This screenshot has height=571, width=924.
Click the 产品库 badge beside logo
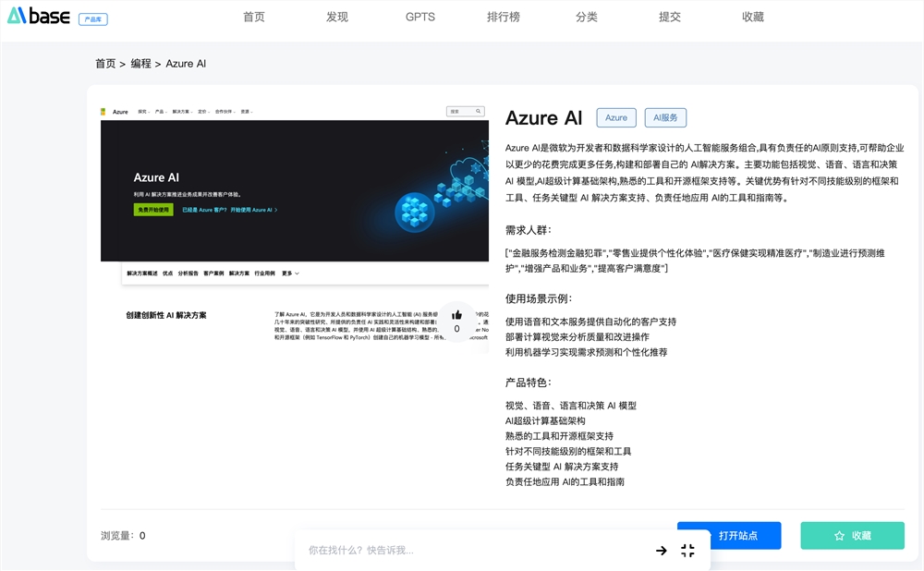click(x=93, y=18)
